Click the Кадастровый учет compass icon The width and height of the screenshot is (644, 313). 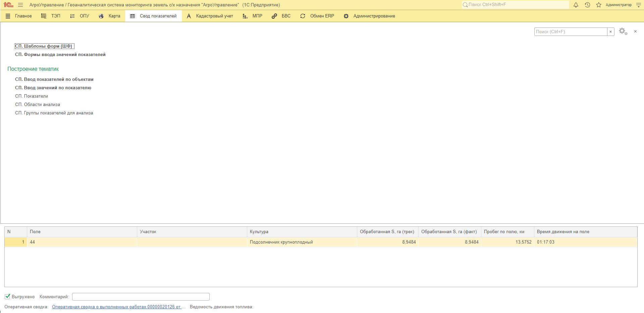point(189,16)
